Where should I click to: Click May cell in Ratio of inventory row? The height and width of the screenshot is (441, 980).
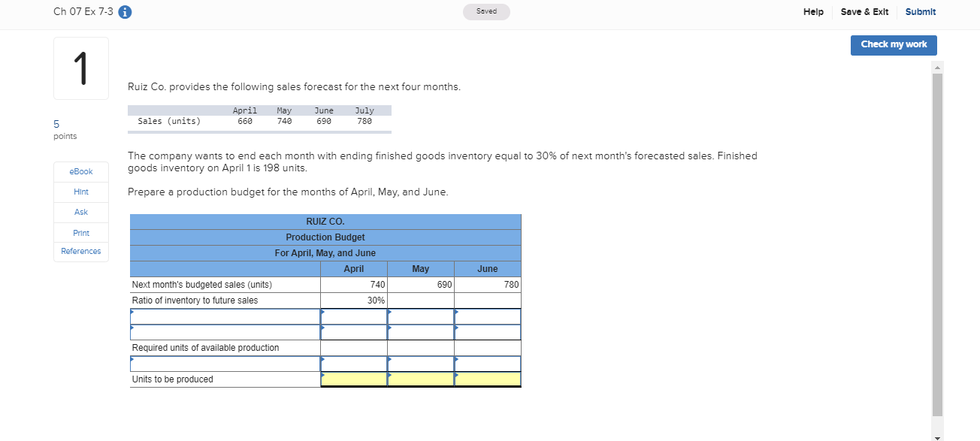(421, 301)
